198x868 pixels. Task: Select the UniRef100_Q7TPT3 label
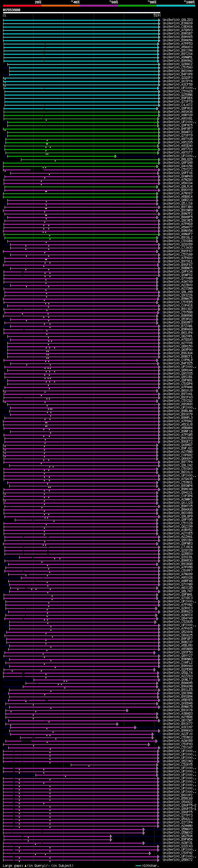178,815
